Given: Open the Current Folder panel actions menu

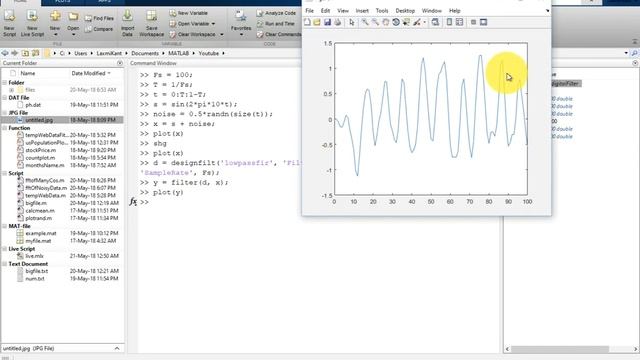Looking at the screenshot, I should [x=120, y=63].
